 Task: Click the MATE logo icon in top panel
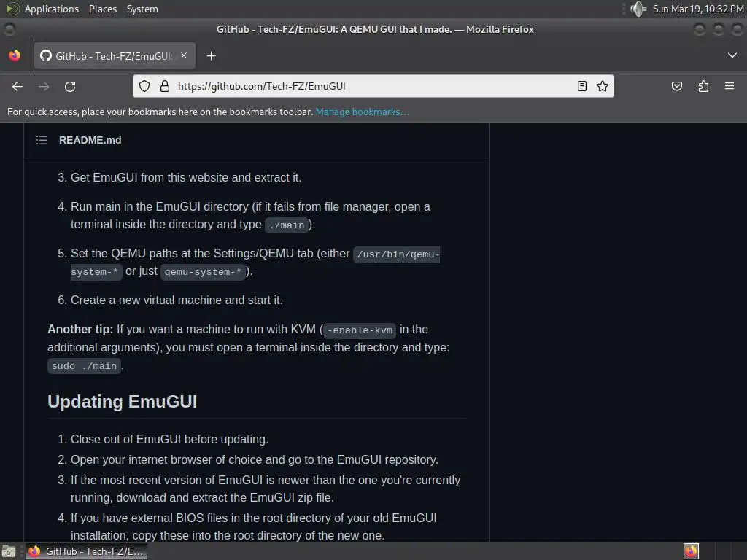12,9
